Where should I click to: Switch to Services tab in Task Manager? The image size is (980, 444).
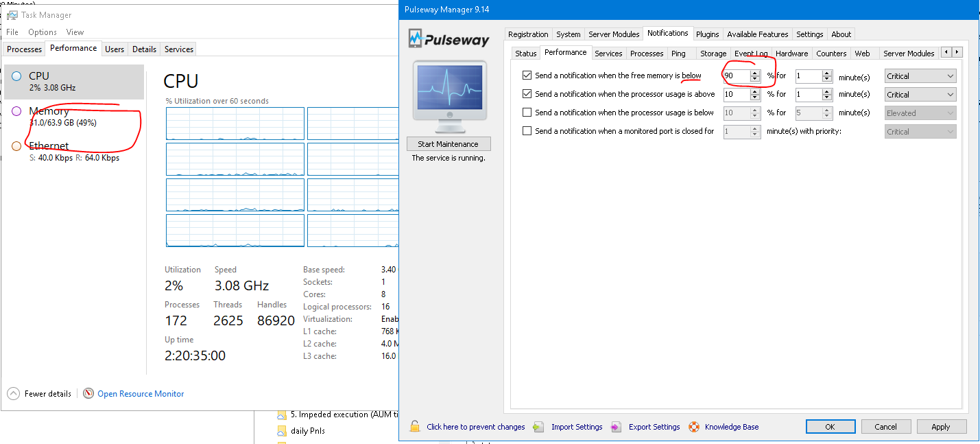[179, 49]
